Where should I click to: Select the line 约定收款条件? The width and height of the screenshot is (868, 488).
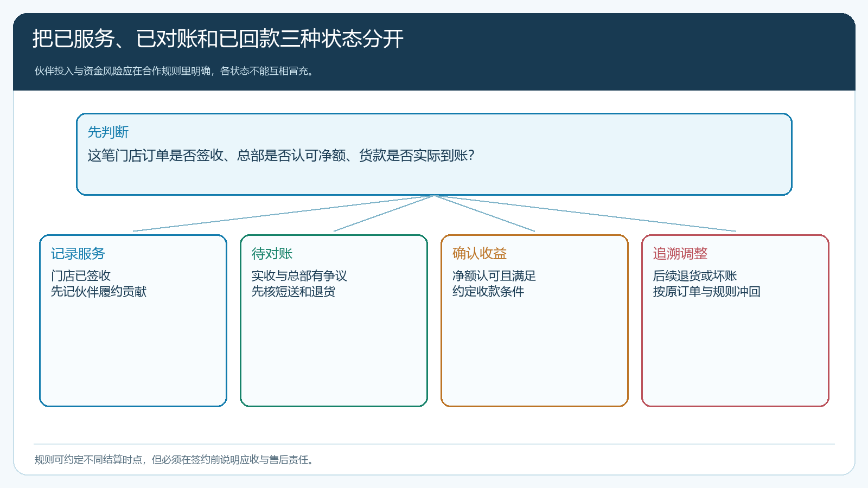point(488,292)
